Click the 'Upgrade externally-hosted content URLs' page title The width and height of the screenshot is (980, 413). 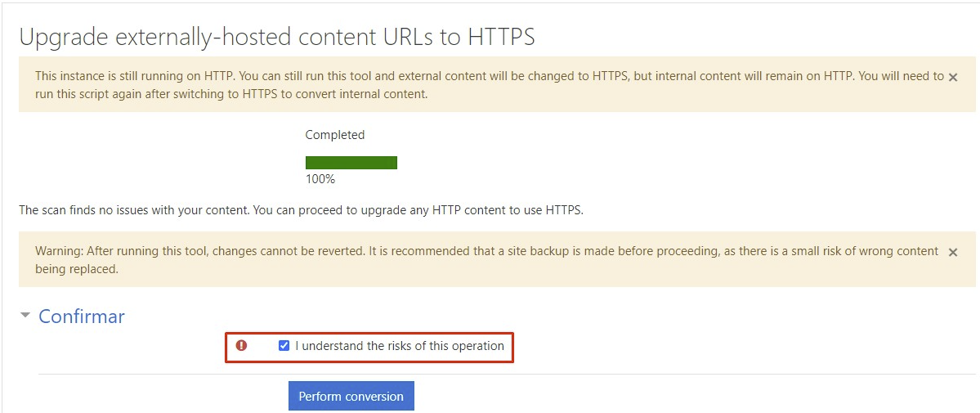[277, 38]
